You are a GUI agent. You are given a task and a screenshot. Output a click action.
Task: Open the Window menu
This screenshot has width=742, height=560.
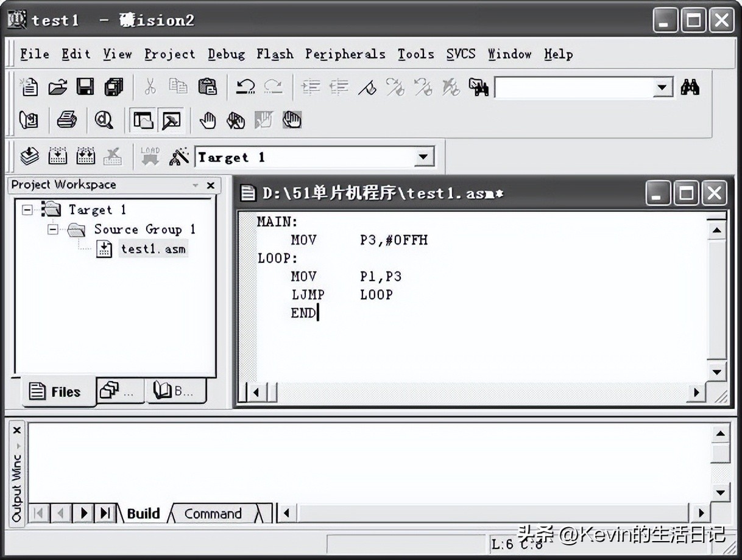(509, 54)
